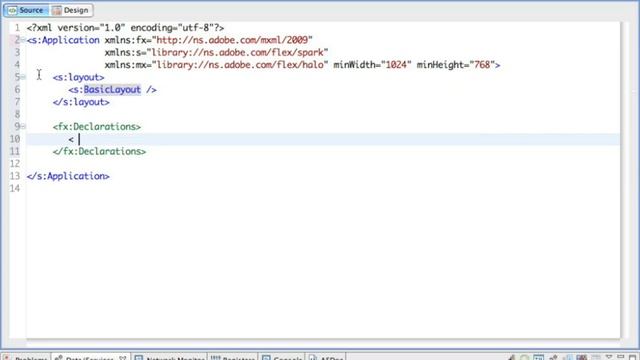Click the highlighted BasicLayout text

(112, 89)
